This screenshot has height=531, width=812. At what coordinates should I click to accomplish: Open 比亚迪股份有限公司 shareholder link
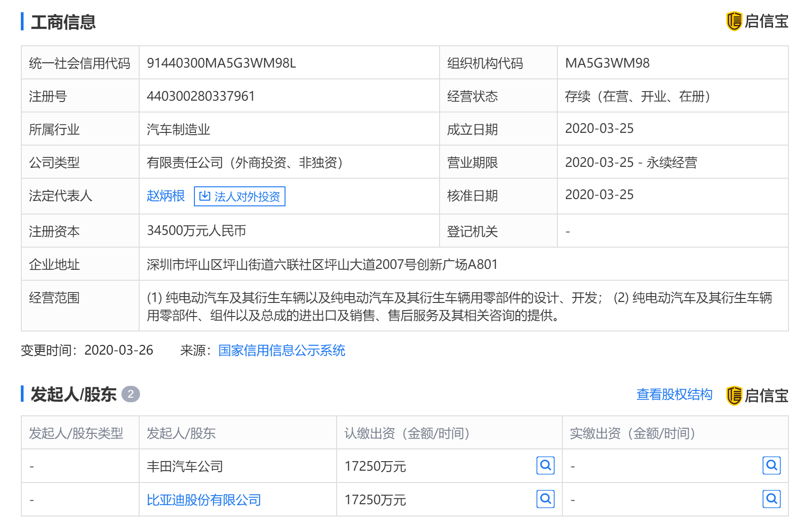(203, 500)
